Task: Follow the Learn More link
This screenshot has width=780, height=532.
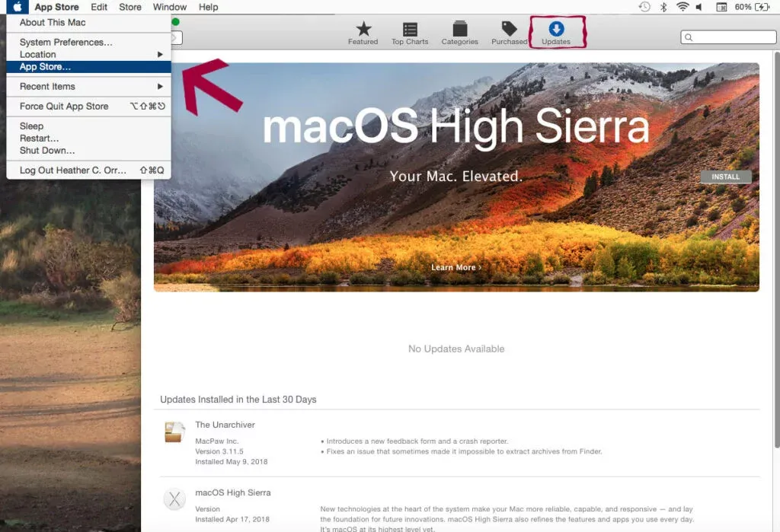Action: tap(456, 267)
